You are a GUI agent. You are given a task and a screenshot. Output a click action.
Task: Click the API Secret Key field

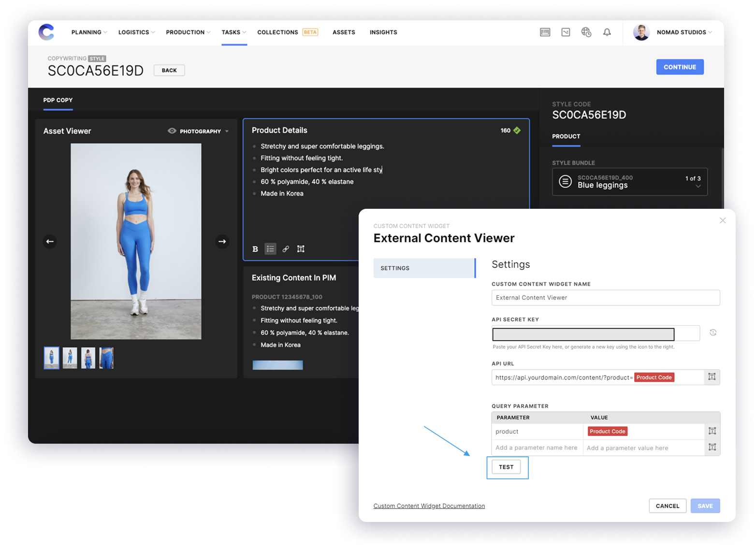596,333
